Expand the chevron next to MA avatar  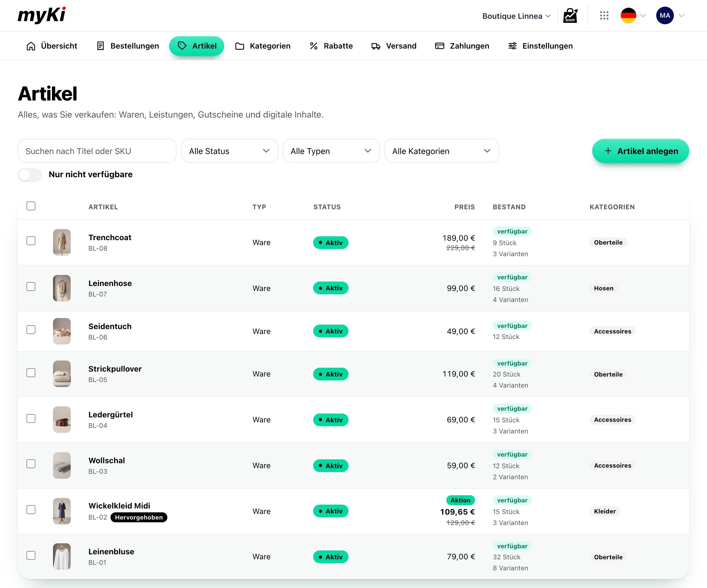tap(682, 15)
